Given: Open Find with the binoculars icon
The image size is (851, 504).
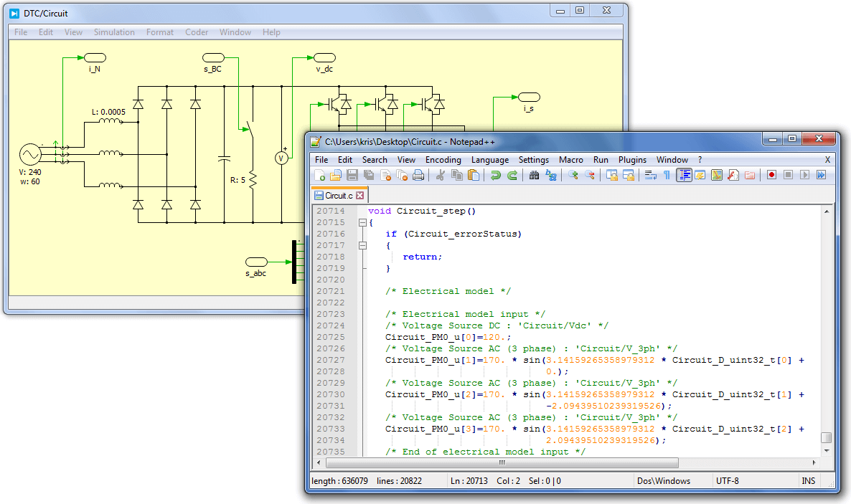Looking at the screenshot, I should [535, 176].
